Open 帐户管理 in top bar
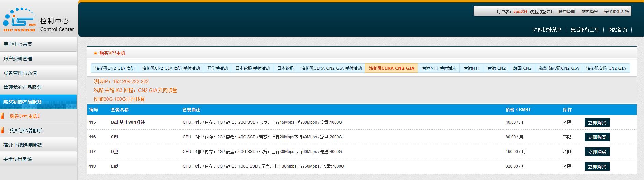 [x=567, y=12]
